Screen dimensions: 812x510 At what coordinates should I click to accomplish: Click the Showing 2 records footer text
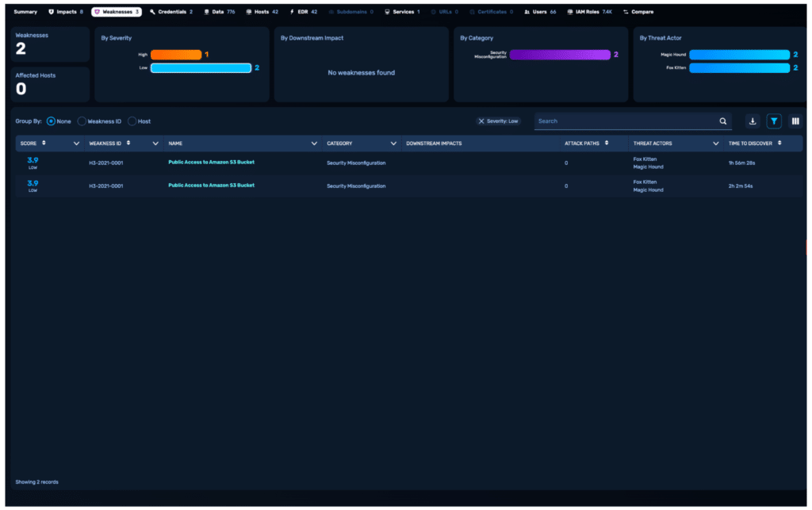pos(36,482)
